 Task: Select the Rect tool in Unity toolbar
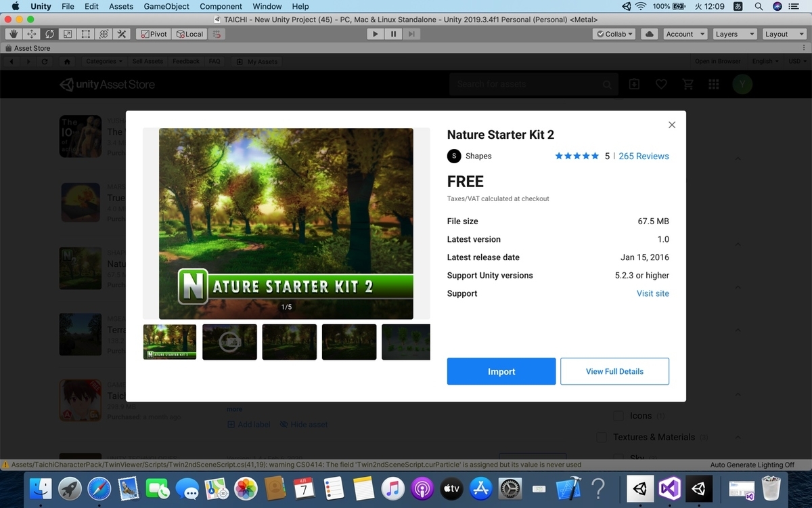(x=86, y=34)
